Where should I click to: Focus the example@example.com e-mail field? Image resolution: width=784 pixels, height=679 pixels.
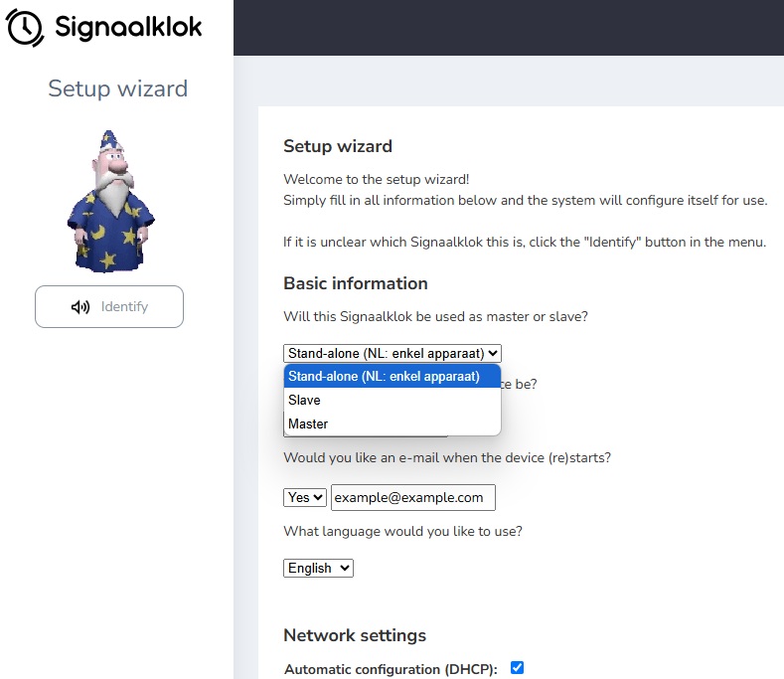tap(412, 497)
